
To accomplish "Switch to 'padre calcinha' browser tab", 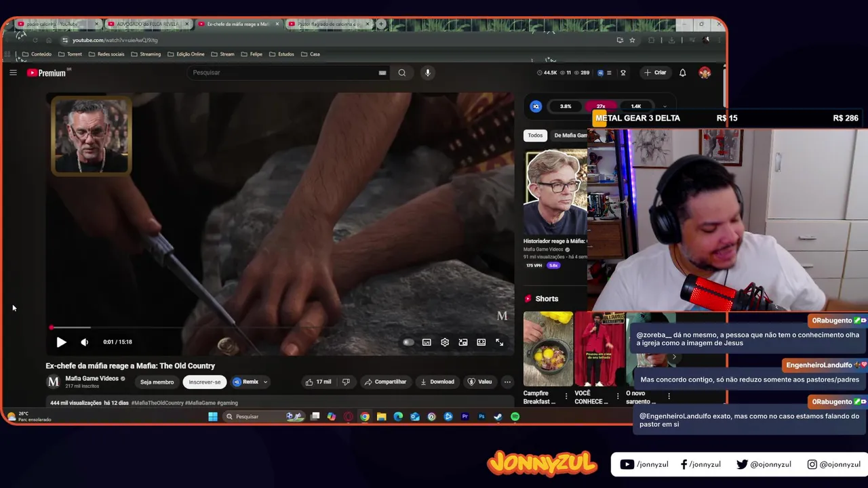I will pyautogui.click(x=58, y=24).
